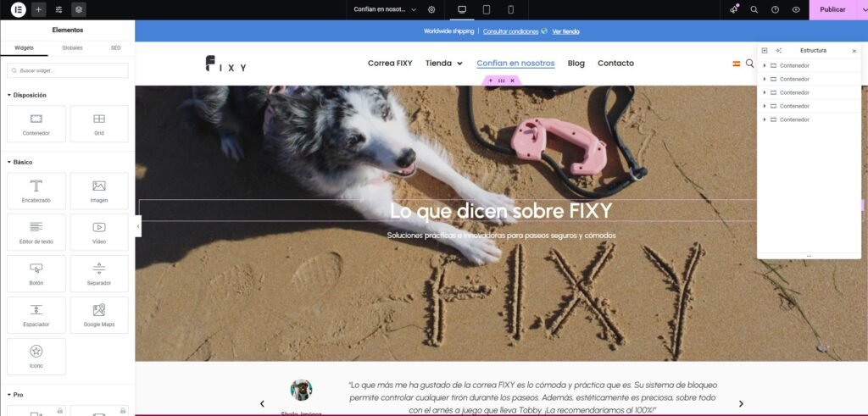Switch to tablet responsive view

point(487,9)
